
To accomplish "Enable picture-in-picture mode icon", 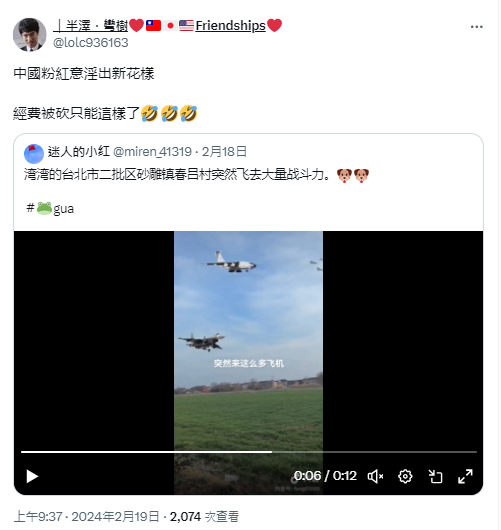I will point(435,477).
